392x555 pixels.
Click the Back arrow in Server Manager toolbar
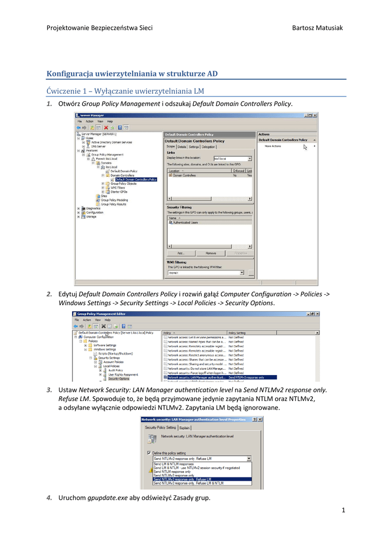(79, 128)
